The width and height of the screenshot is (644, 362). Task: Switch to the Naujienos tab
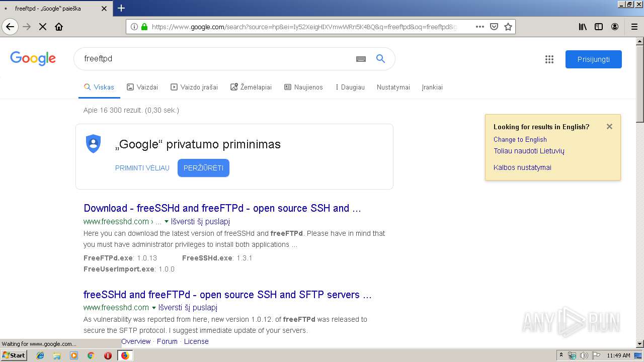(304, 87)
